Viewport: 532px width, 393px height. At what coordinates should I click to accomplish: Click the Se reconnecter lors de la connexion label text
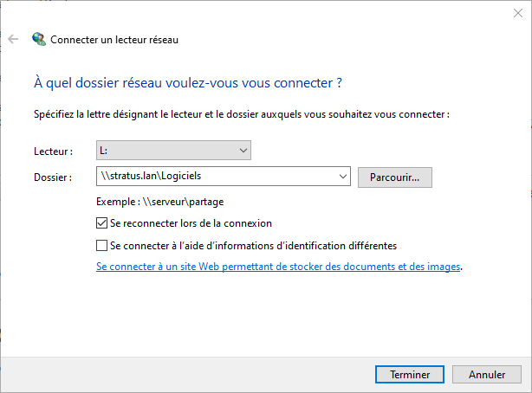tap(191, 223)
